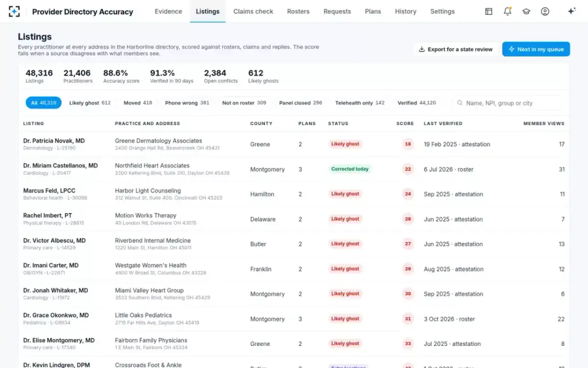The image size is (588, 368).
Task: Open Dr. Jonah Whitaker, MD listing
Action: click(x=55, y=290)
